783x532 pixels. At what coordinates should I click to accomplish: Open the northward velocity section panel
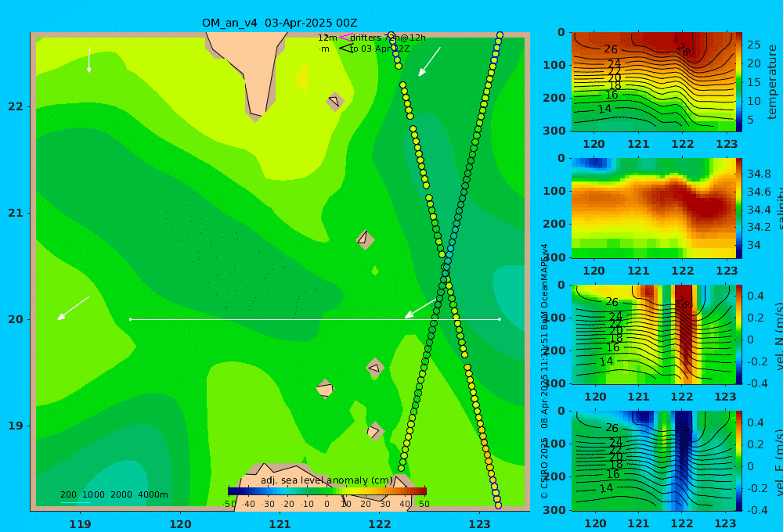654,334
